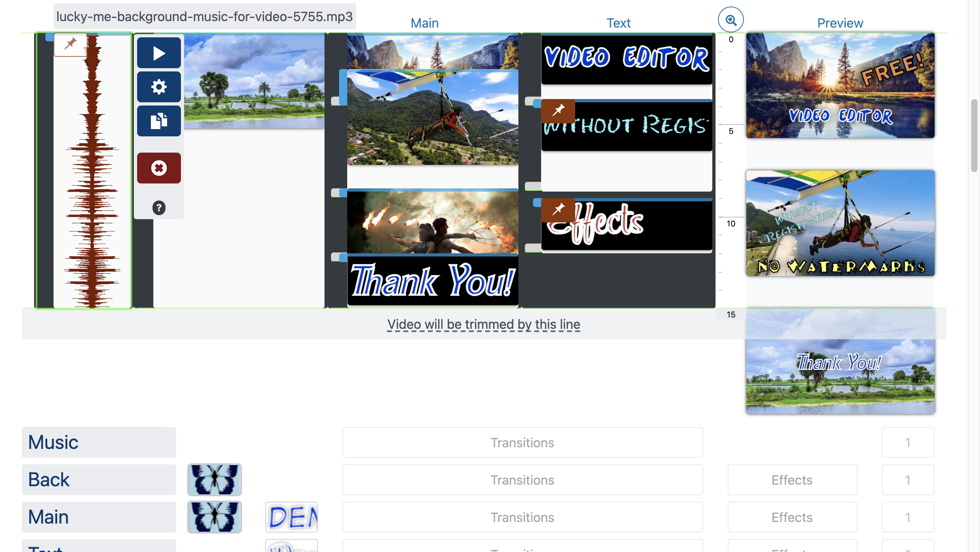Switch to the Text tab

(x=617, y=23)
